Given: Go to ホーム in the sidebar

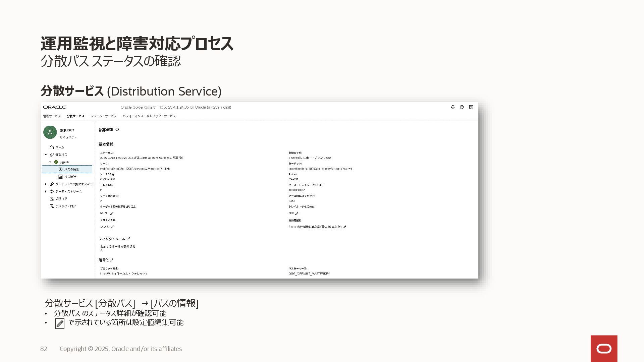Looking at the screenshot, I should (59, 147).
